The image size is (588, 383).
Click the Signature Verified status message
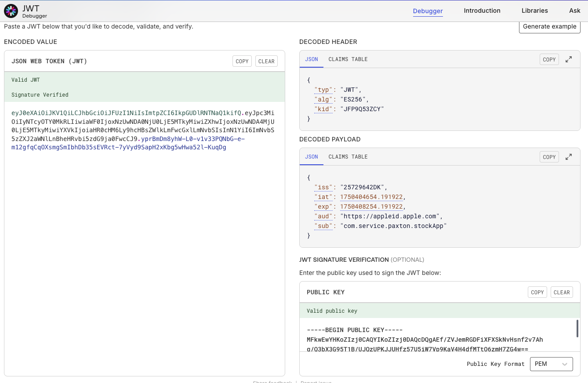[40, 95]
